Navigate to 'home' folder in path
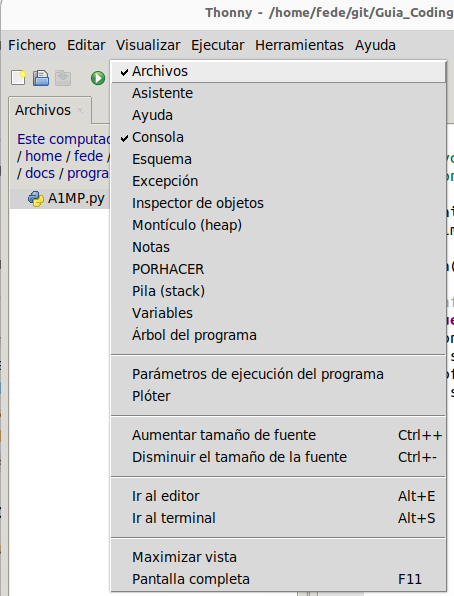454x596 pixels. click(43, 156)
